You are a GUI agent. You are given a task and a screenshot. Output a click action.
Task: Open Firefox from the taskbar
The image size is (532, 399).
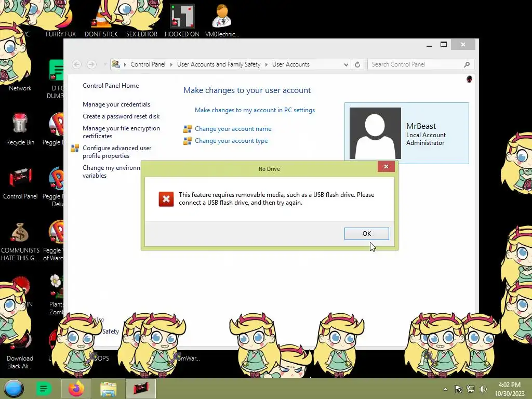coord(76,389)
